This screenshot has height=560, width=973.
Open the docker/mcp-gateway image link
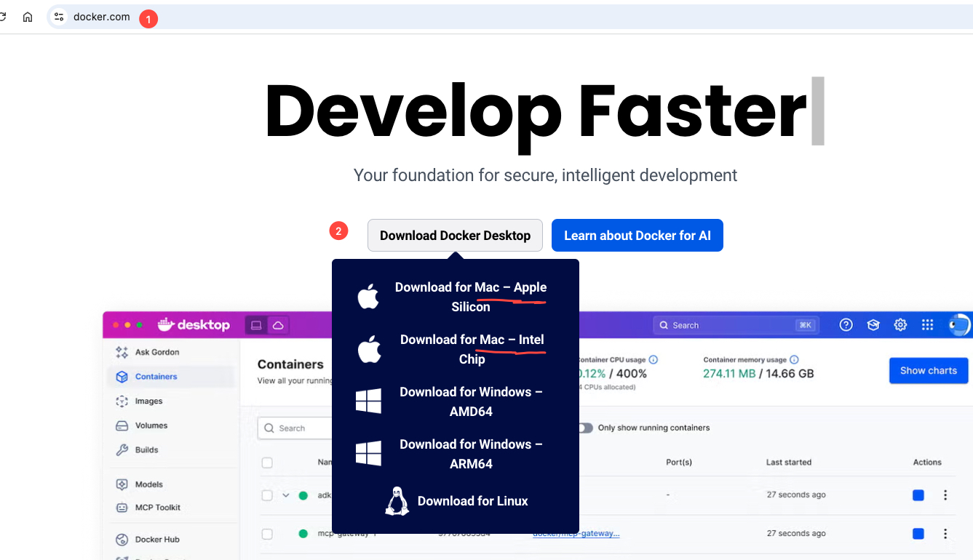click(x=576, y=534)
